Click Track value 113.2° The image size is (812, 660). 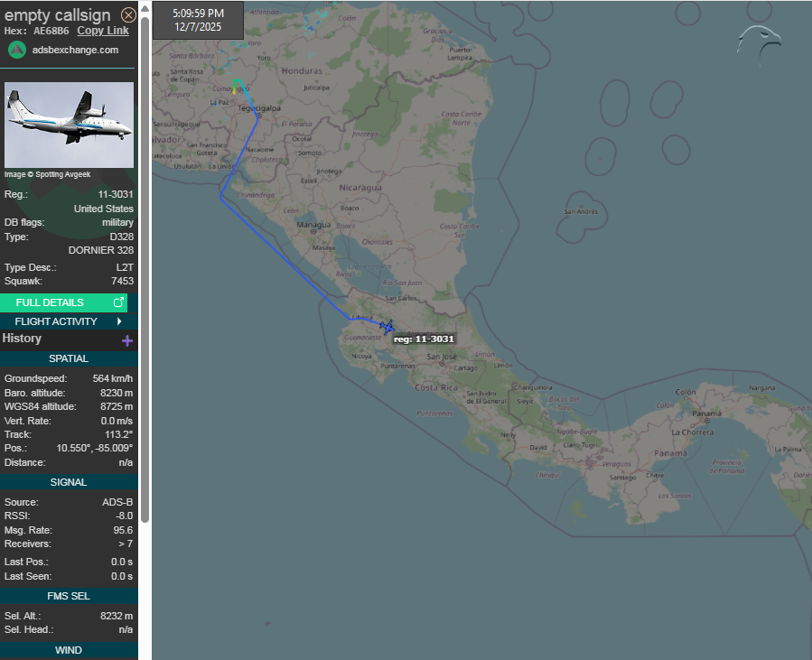pos(118,435)
